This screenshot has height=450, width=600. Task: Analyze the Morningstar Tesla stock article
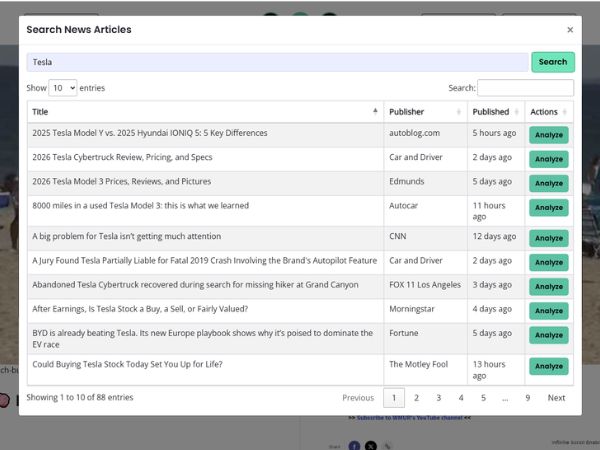(x=548, y=310)
